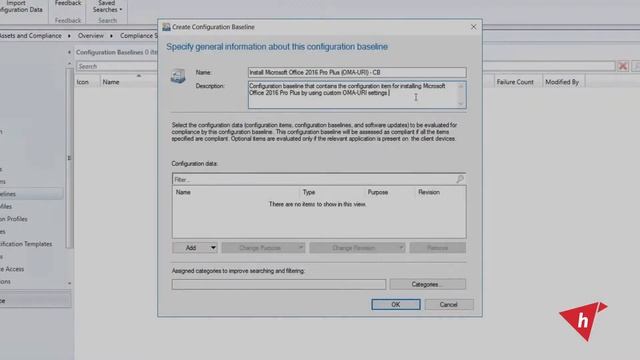Click the Name input field
Screen dimensions: 640x360
coord(357,72)
